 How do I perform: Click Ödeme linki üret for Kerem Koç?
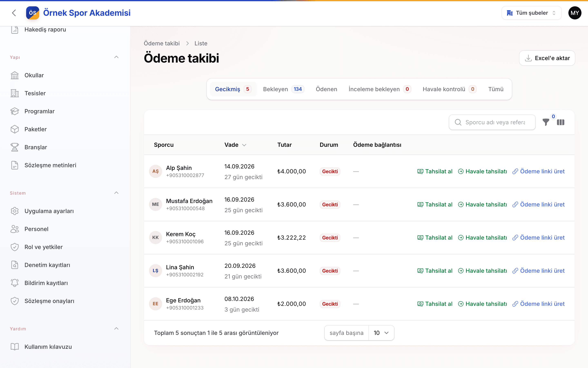click(538, 238)
